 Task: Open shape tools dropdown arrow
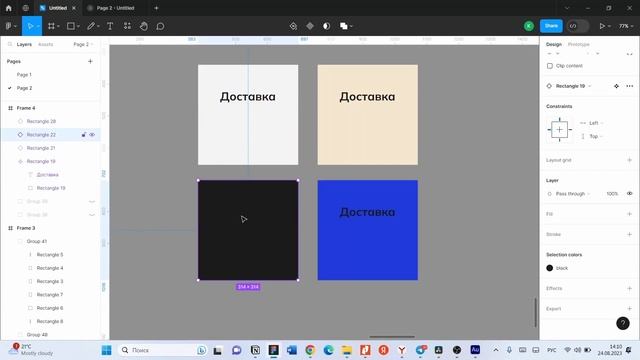point(78,26)
